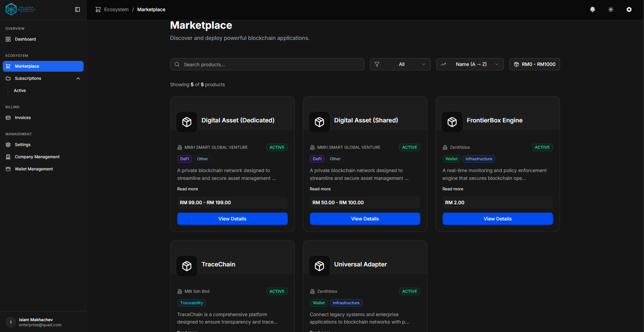Click the search magnifier icon in Search products

click(177, 64)
